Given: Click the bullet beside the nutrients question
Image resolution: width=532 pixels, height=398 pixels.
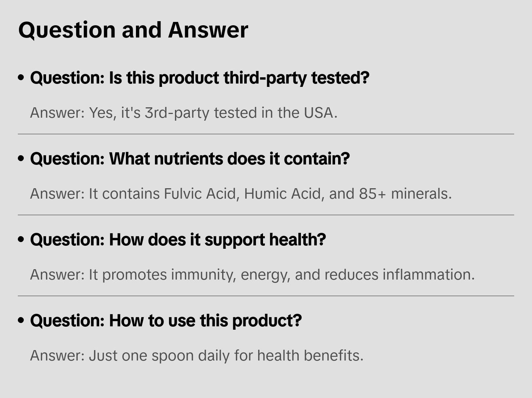Looking at the screenshot, I should point(21,159).
